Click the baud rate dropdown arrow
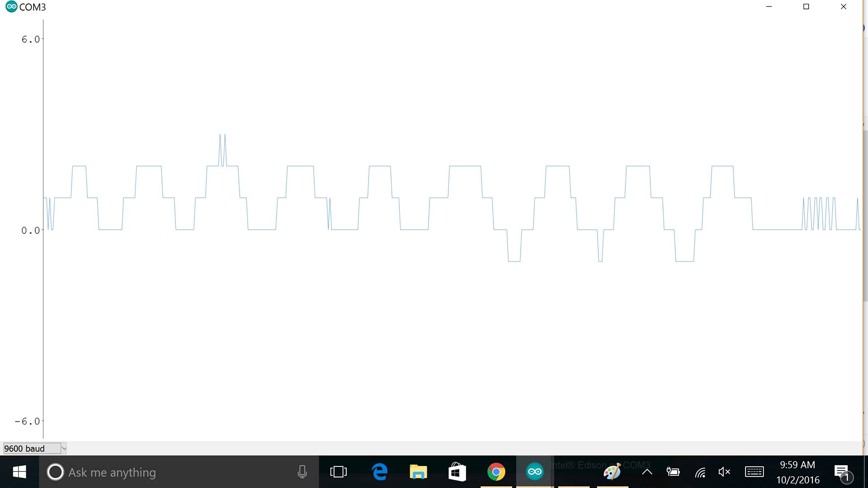Screen dimensions: 868x488 (x=64, y=448)
